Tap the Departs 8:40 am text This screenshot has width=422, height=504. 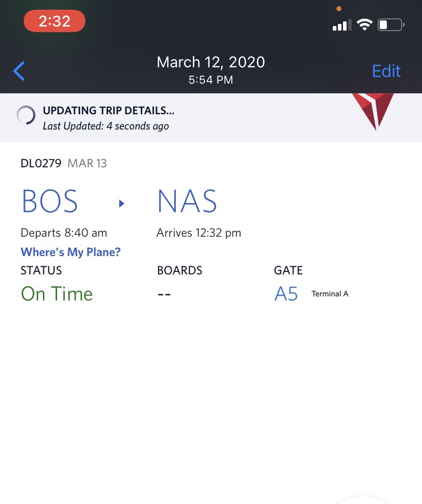click(x=64, y=233)
